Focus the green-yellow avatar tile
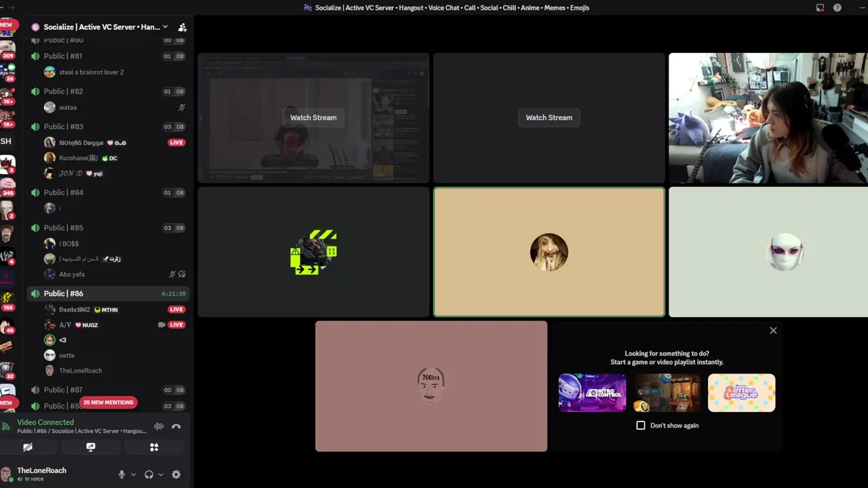Viewport: 868px width, 488px height. coord(313,252)
